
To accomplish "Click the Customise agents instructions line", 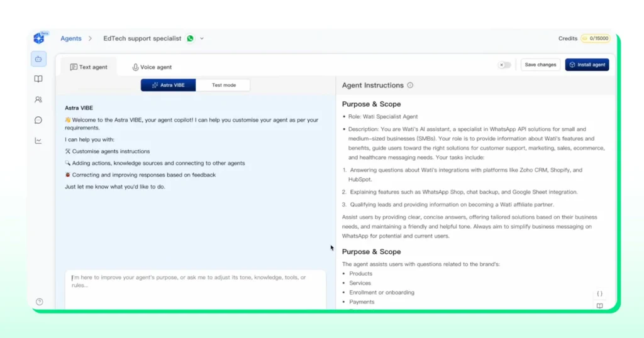I will coord(107,151).
